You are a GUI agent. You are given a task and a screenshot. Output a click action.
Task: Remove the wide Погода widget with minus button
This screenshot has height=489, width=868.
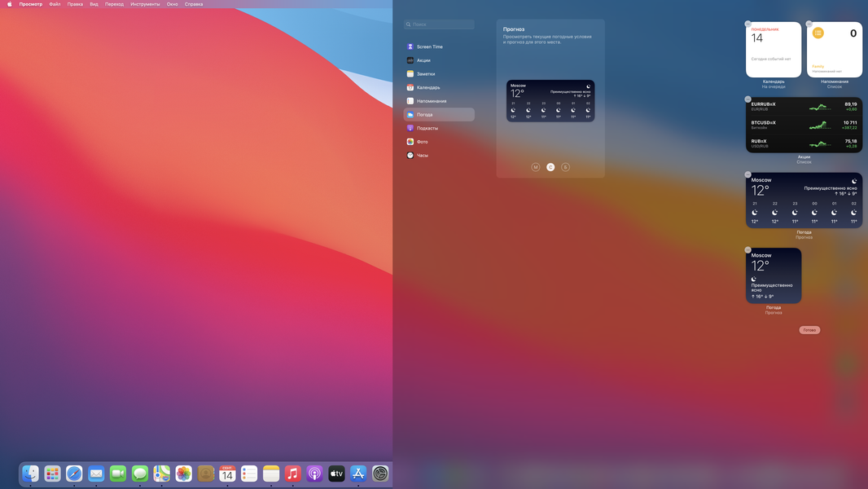[747, 174]
